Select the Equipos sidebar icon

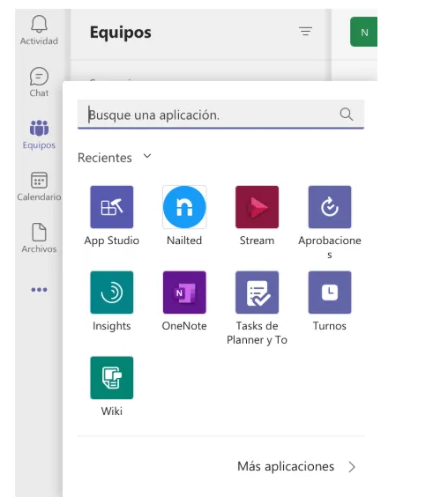(39, 128)
